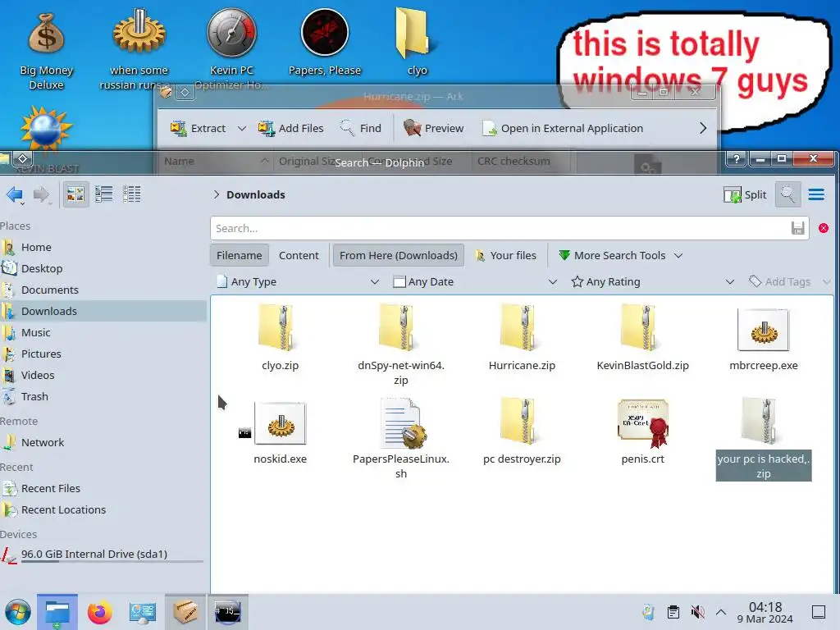Select the Content search toggle

pyautogui.click(x=299, y=256)
